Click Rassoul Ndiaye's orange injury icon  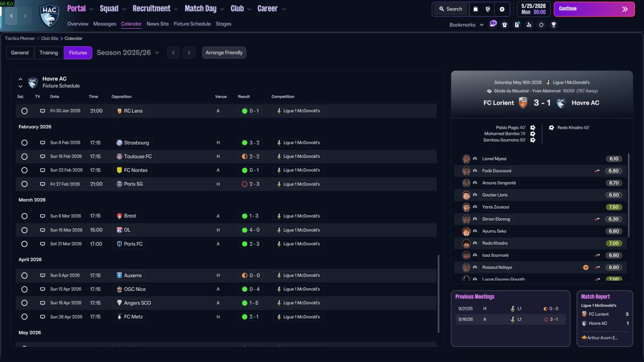pyautogui.click(x=586, y=267)
